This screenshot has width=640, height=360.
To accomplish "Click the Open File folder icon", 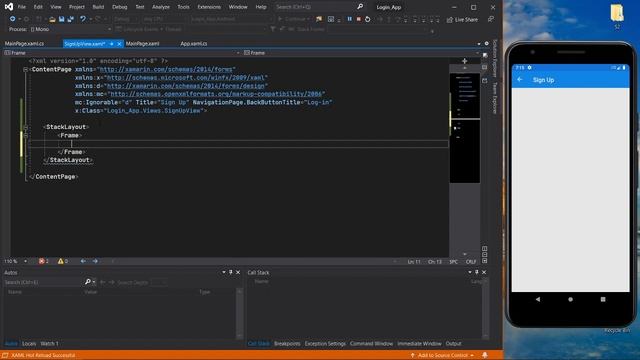I will 52,19.
